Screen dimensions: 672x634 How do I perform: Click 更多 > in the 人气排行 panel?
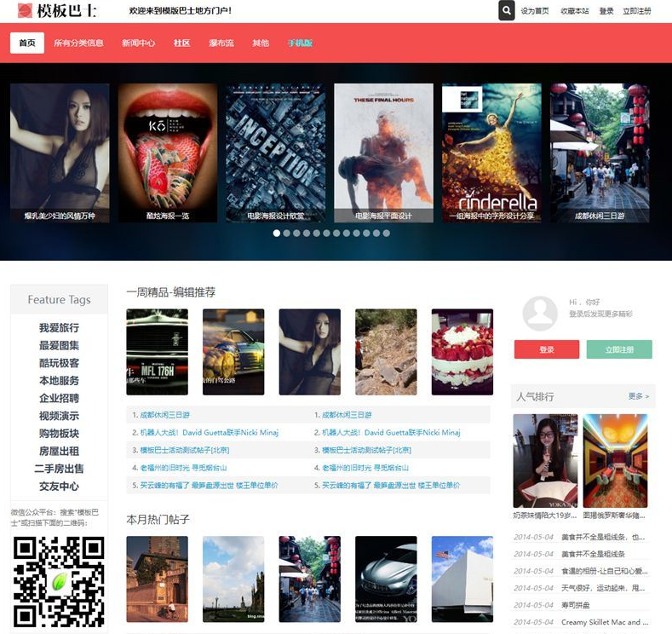[x=638, y=396]
